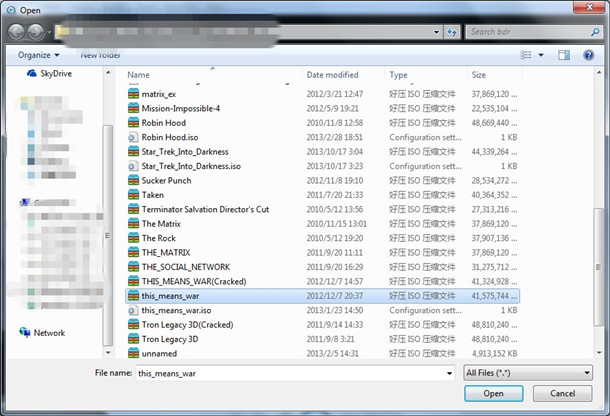610x416 pixels.
Task: Click the Mission-Impossible-4 ISO icon
Action: coord(133,108)
